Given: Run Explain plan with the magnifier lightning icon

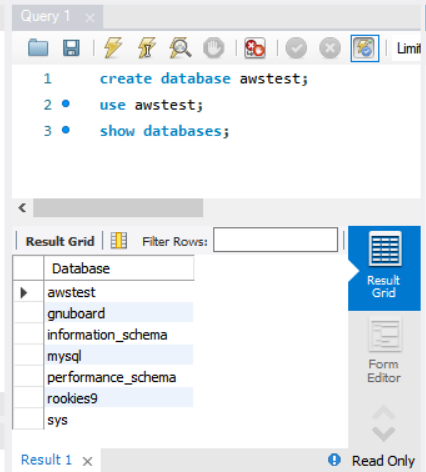Looking at the screenshot, I should coord(180,48).
